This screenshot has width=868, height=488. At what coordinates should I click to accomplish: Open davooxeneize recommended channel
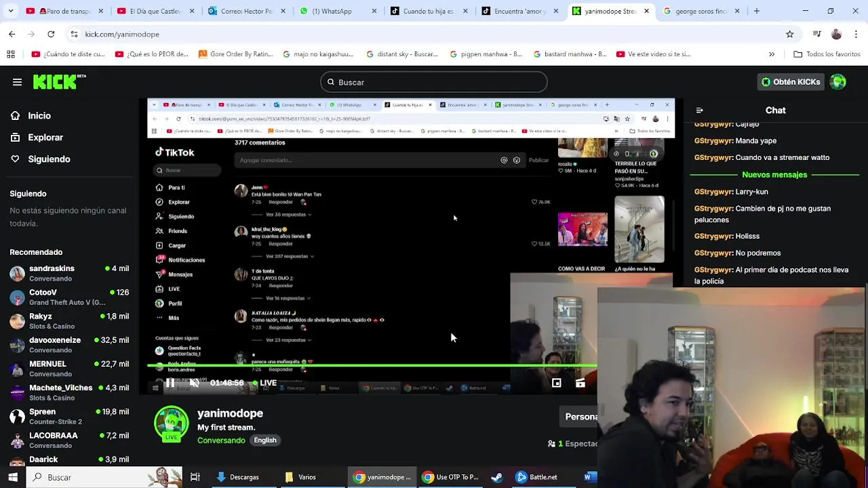(x=68, y=345)
